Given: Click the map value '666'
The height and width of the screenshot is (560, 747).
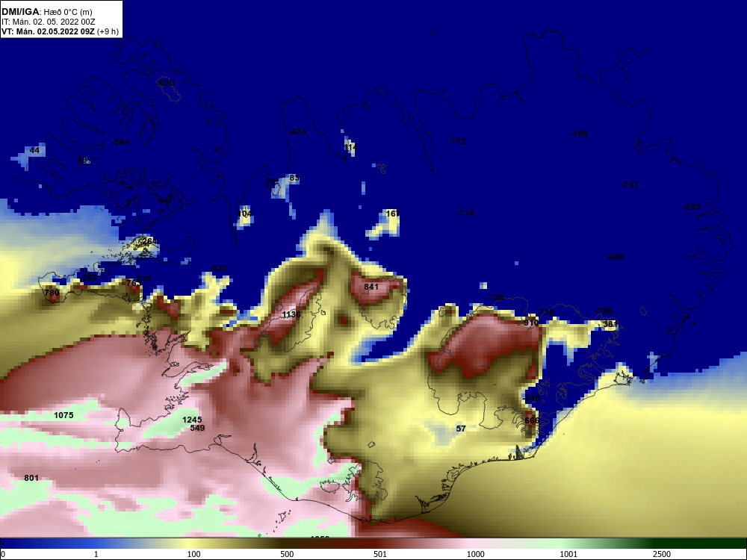Looking at the screenshot, I should point(532,420).
